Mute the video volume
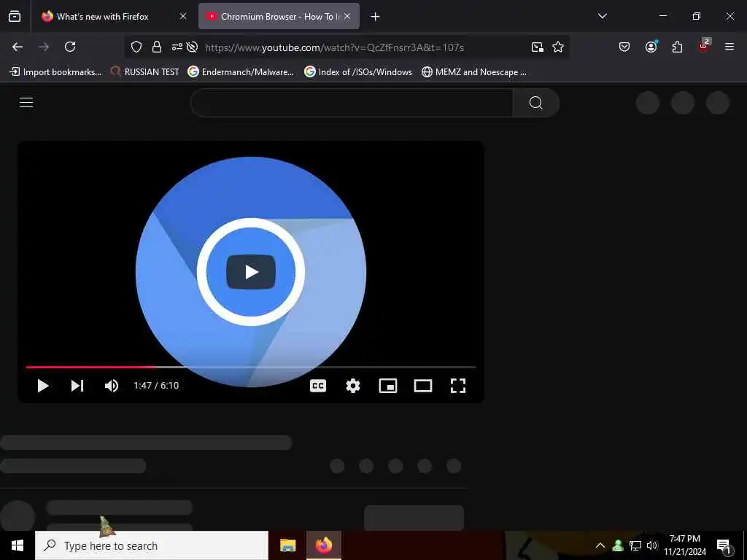Screen dimensions: 747x560 (x=112, y=386)
